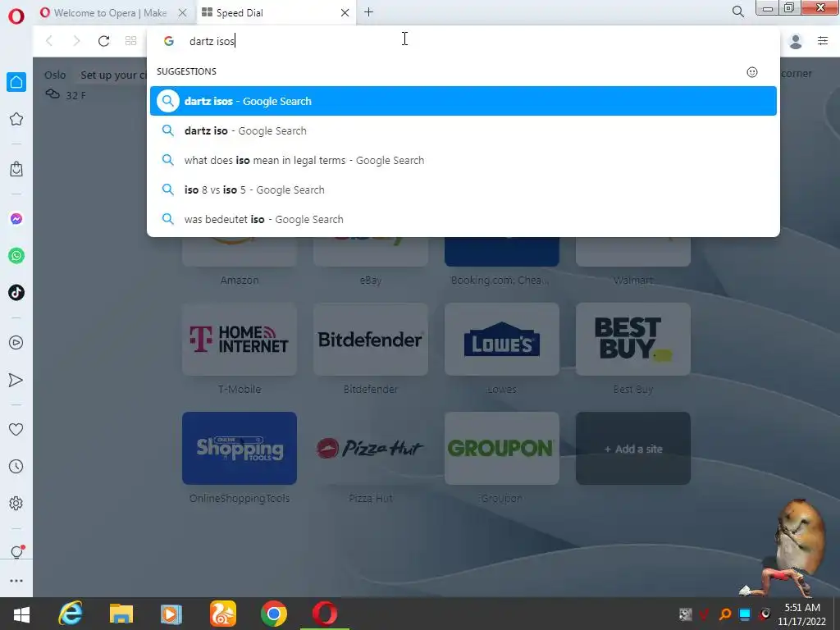This screenshot has height=630, width=840.
Task: Click the Back navigation arrow
Action: click(x=49, y=41)
